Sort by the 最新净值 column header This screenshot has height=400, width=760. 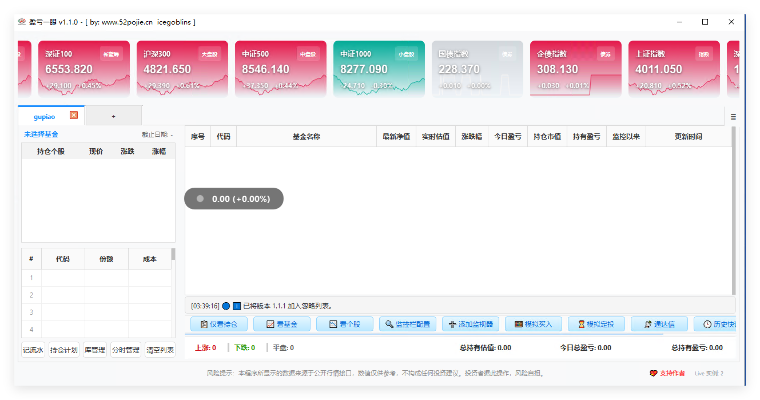click(396, 137)
